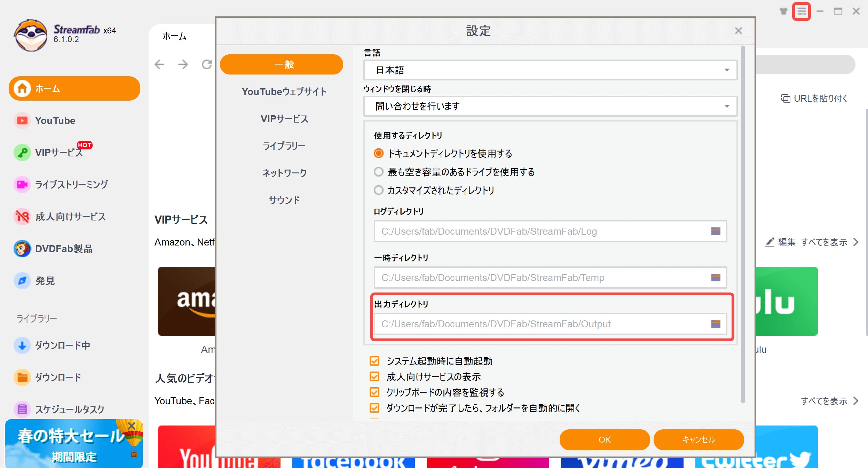Go forward with the browser forward arrow
The width and height of the screenshot is (868, 468).
(x=183, y=64)
